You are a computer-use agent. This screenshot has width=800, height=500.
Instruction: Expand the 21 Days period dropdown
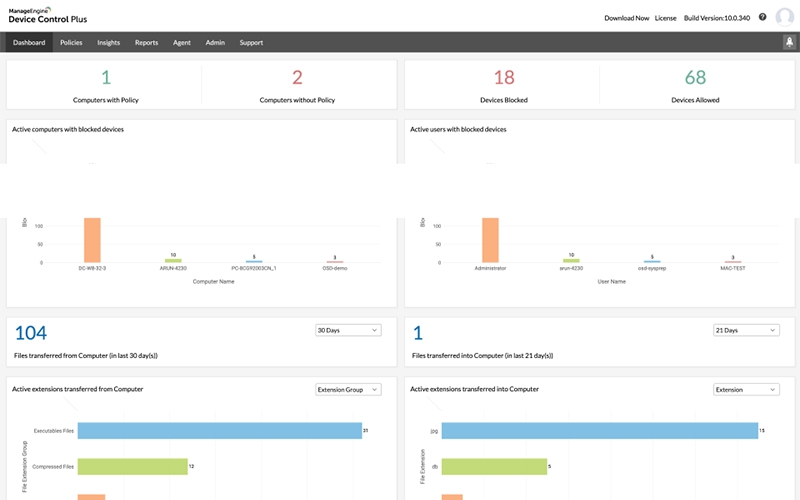pos(745,330)
